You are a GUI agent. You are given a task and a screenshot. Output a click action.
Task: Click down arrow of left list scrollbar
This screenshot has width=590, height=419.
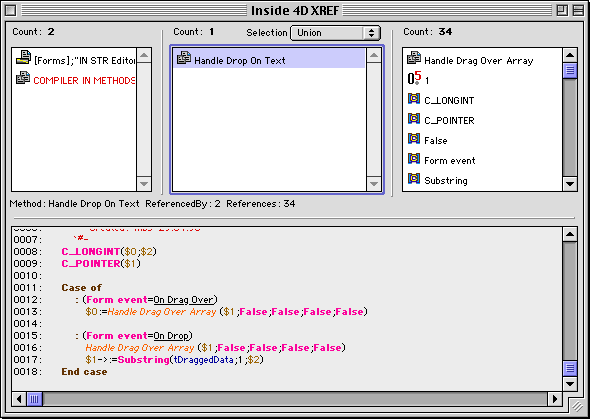pos(144,184)
